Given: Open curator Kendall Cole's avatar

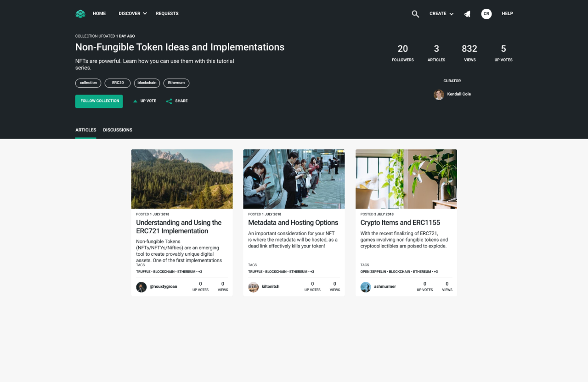Looking at the screenshot, I should [439, 95].
